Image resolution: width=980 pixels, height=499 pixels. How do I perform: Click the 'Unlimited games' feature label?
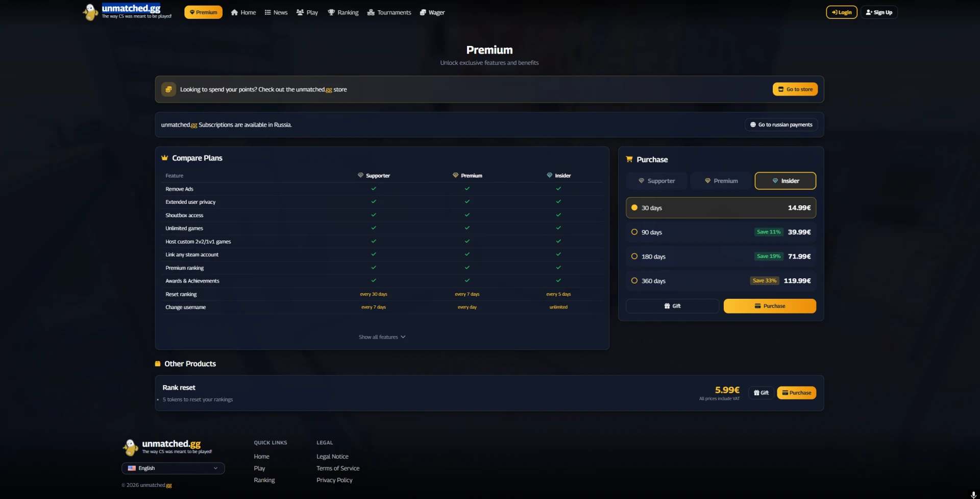click(x=184, y=228)
